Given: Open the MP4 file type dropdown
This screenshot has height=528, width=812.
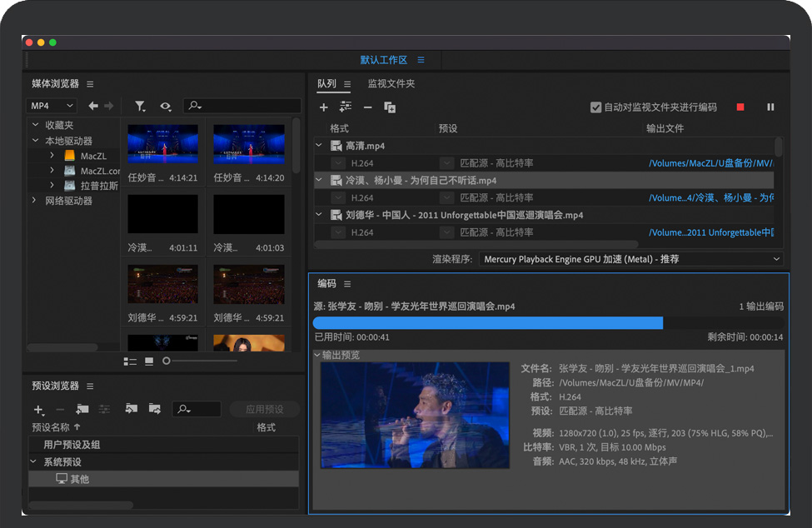Looking at the screenshot, I should 52,106.
